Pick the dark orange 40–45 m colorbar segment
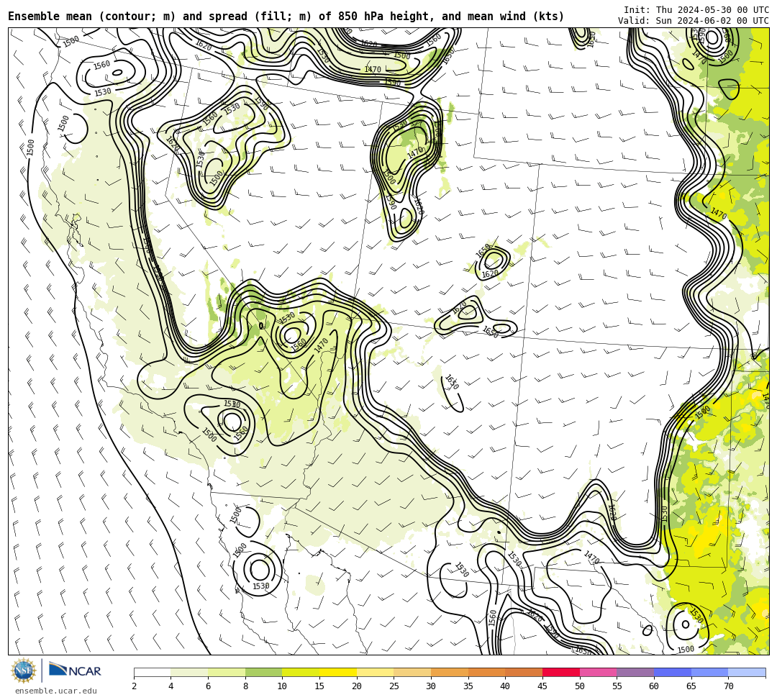777x700 pixels. tap(524, 672)
